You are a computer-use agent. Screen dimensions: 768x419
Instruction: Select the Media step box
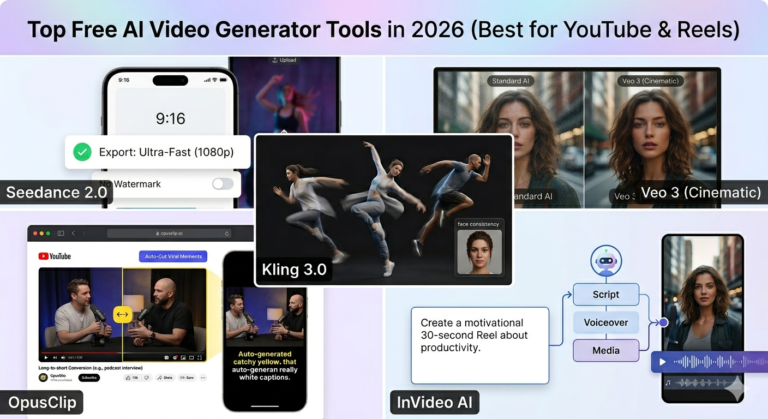(x=606, y=350)
